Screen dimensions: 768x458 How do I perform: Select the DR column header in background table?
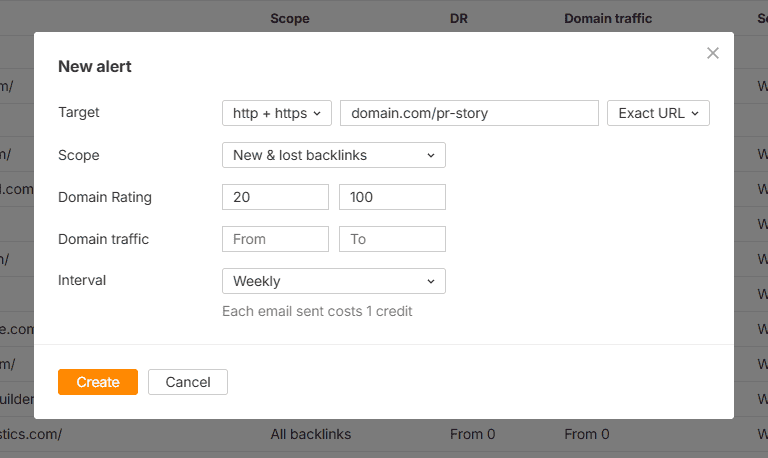click(x=459, y=19)
